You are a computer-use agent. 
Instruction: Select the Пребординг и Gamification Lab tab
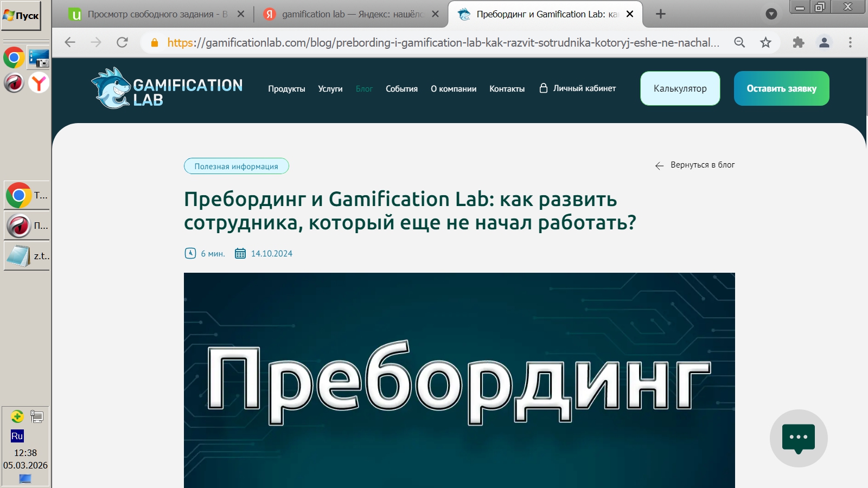[545, 15]
